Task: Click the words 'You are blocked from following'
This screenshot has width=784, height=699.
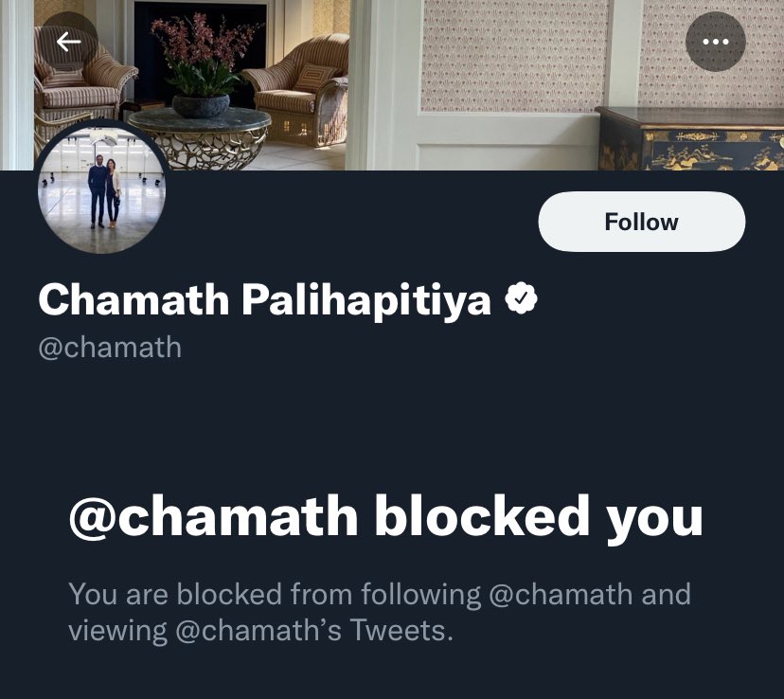Action: pyautogui.click(x=275, y=595)
